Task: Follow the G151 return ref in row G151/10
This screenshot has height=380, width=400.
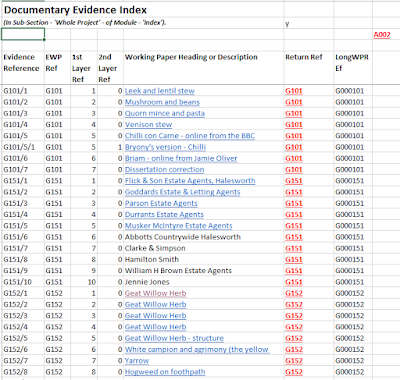Action: [x=294, y=282]
